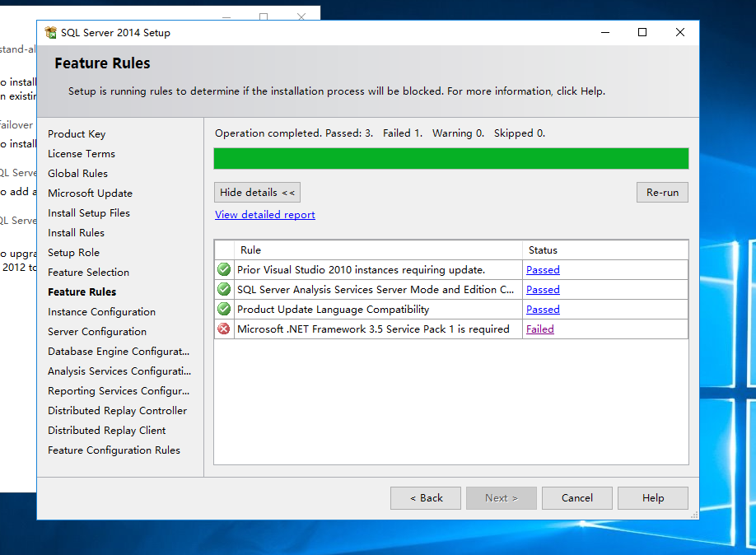Collapse the details with Hide details

pyautogui.click(x=257, y=192)
